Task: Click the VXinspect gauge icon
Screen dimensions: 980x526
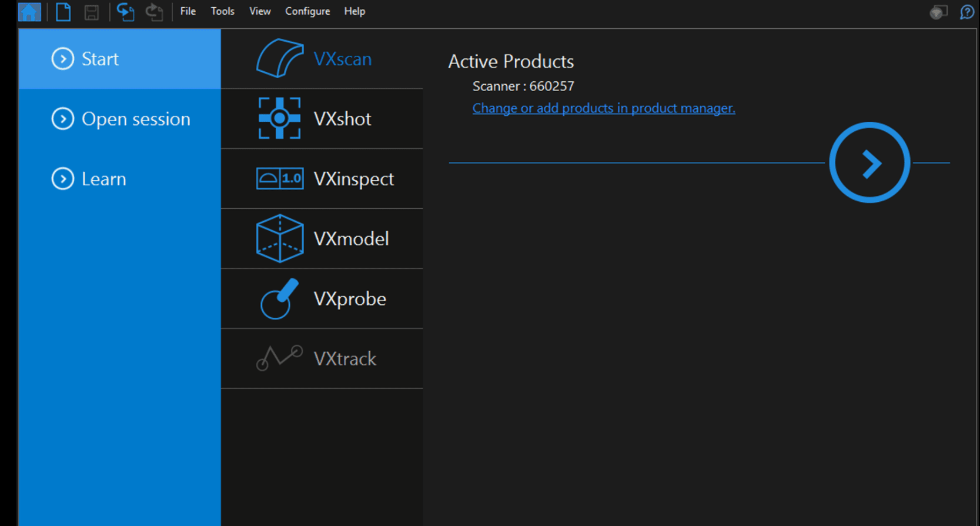Action: pos(280,178)
